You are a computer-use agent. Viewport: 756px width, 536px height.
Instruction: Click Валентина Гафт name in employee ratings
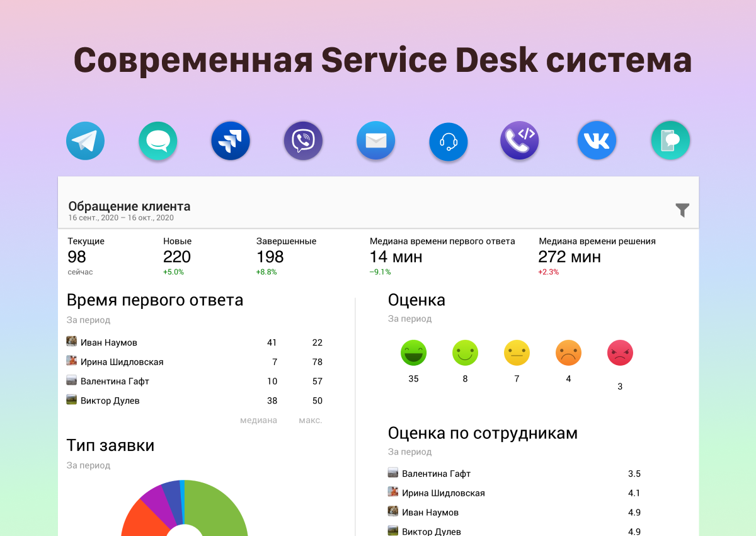(x=436, y=474)
